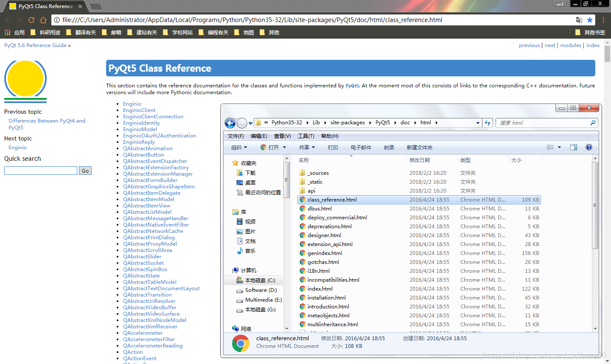Open 其他书签 bookmark folder
This screenshot has width=611, height=364.
point(590,32)
